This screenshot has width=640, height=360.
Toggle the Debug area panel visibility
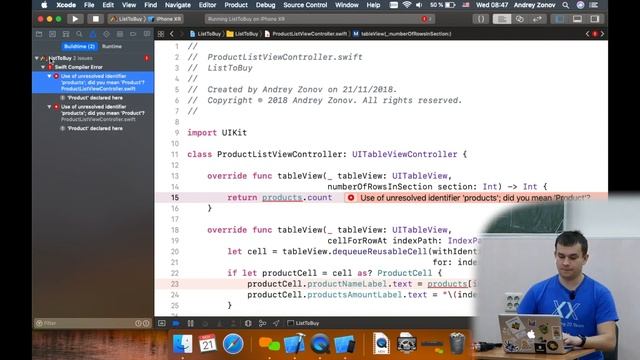(577, 19)
